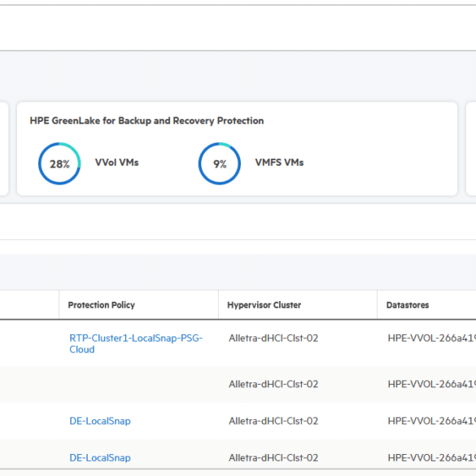Sort by Datastores column header

(x=408, y=305)
